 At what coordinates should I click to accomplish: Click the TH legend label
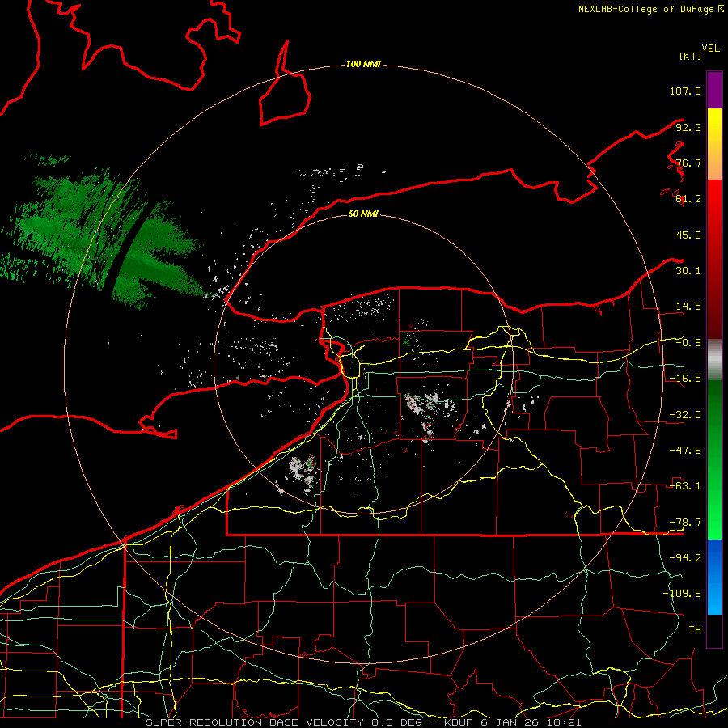coord(695,630)
